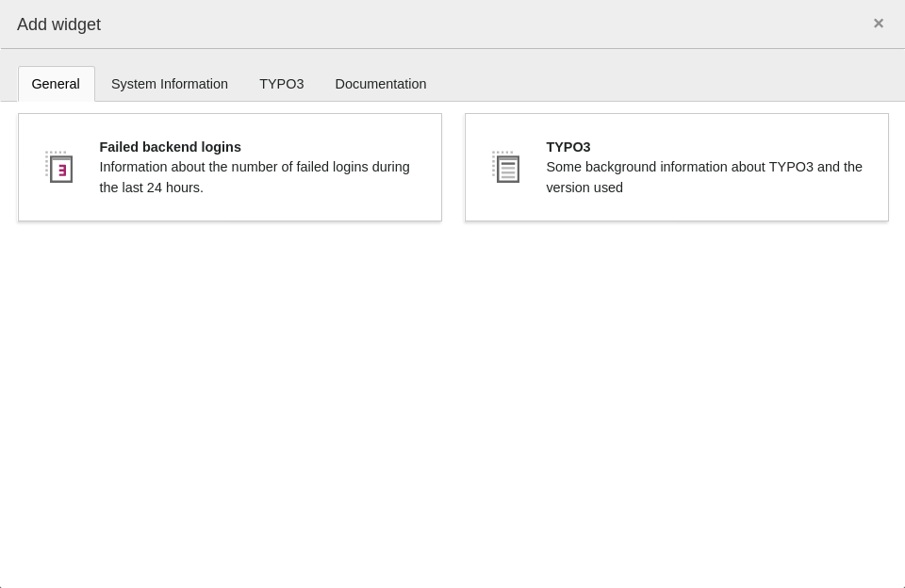Select the General tab
The height and width of the screenshot is (588, 905).
point(56,84)
